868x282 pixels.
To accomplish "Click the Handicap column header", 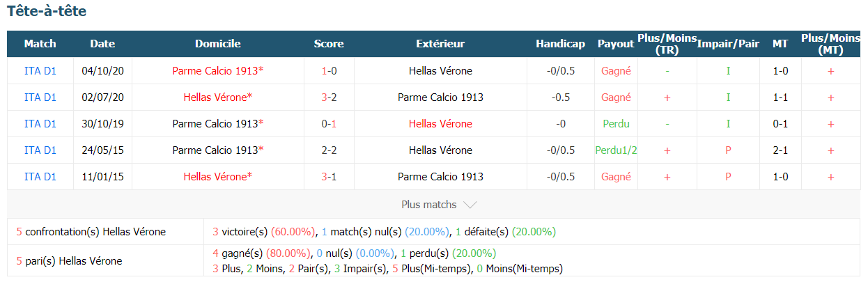I will 560,44.
